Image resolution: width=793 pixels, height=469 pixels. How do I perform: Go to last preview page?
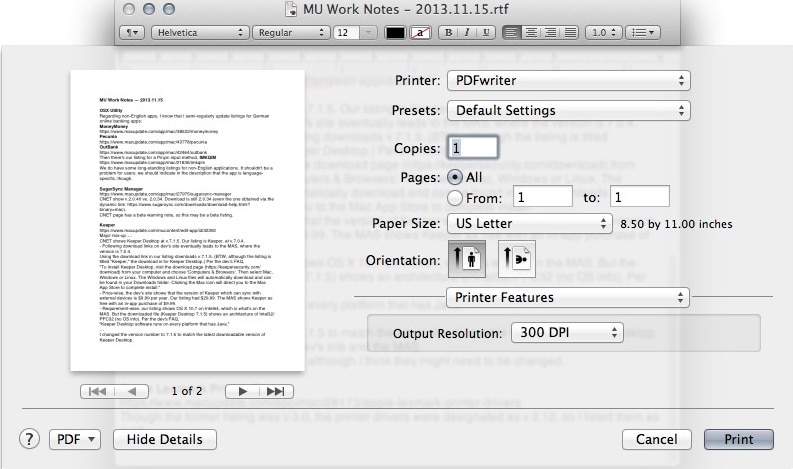click(x=276, y=391)
